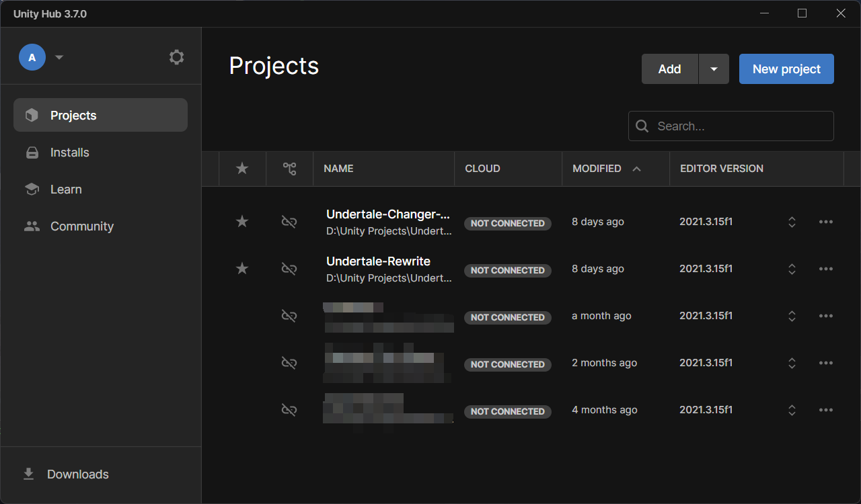The height and width of the screenshot is (504, 861).
Task: Open the Undertale-Changer project
Action: 388,214
